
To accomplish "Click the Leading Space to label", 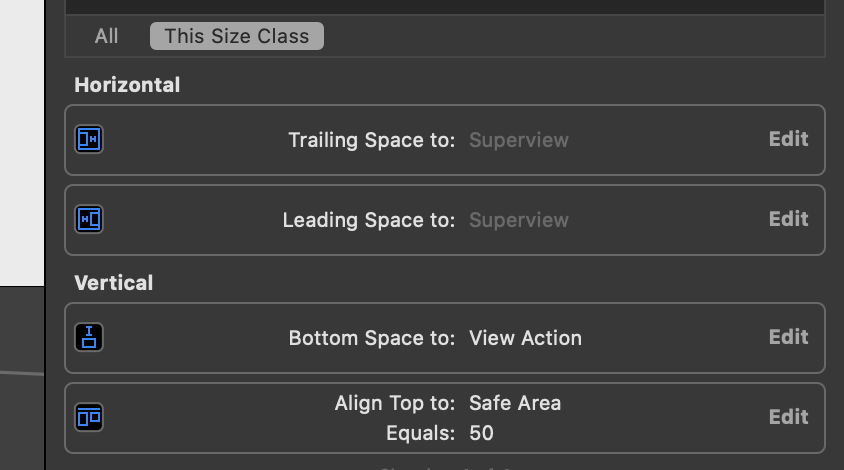I will 369,220.
